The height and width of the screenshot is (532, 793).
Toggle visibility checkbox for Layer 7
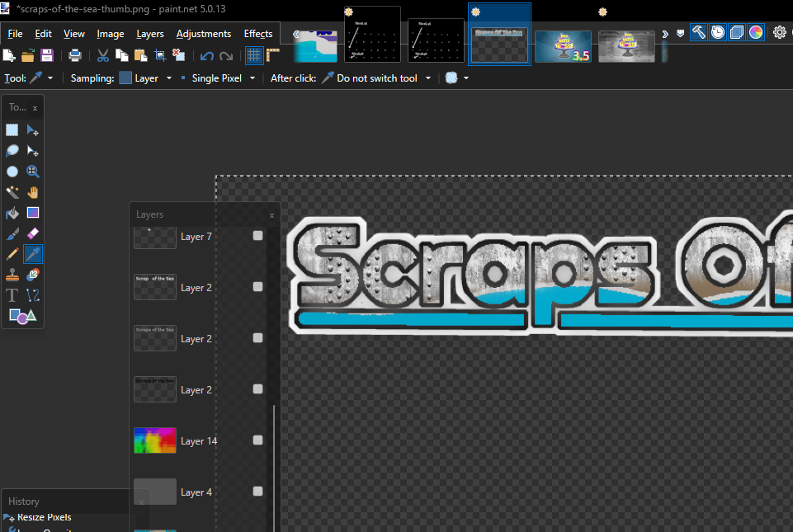coord(257,236)
